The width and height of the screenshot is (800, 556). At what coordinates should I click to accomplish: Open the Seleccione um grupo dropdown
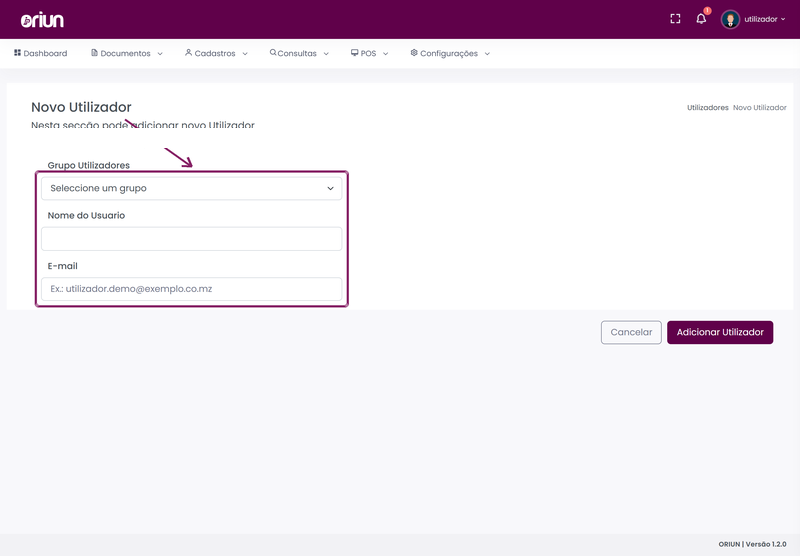click(x=191, y=188)
